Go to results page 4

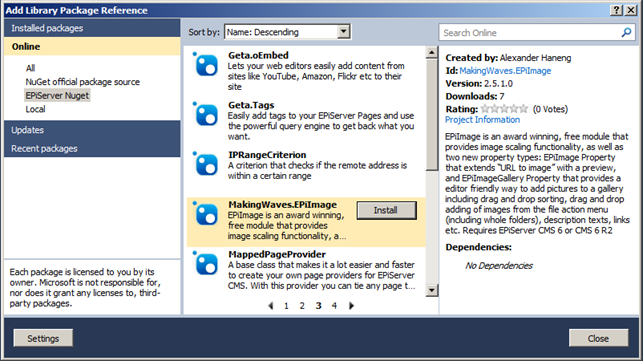[334, 306]
